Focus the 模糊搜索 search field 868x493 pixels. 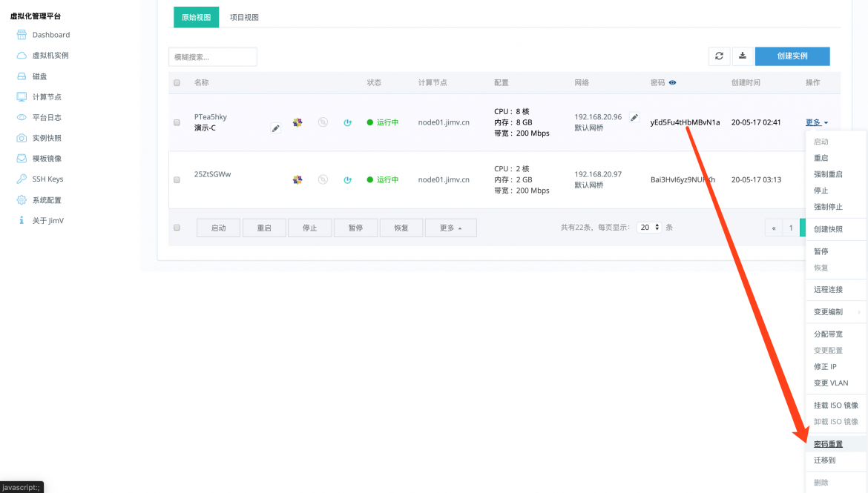point(213,57)
